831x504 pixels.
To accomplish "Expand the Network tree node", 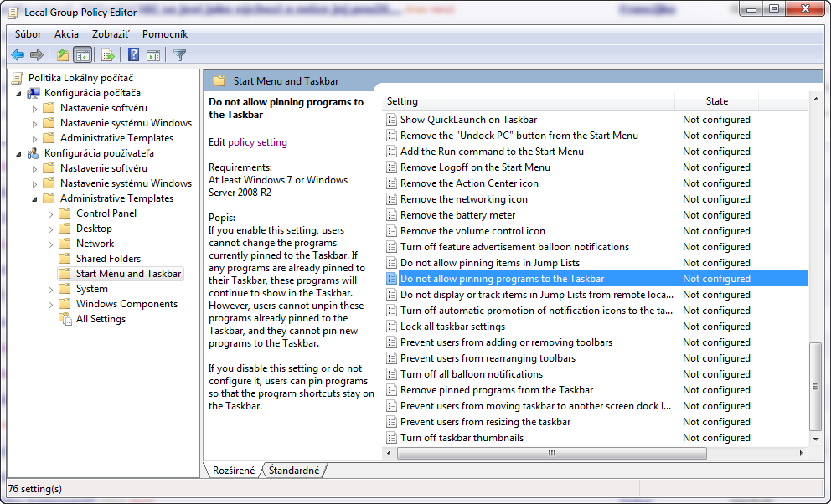I will [51, 244].
